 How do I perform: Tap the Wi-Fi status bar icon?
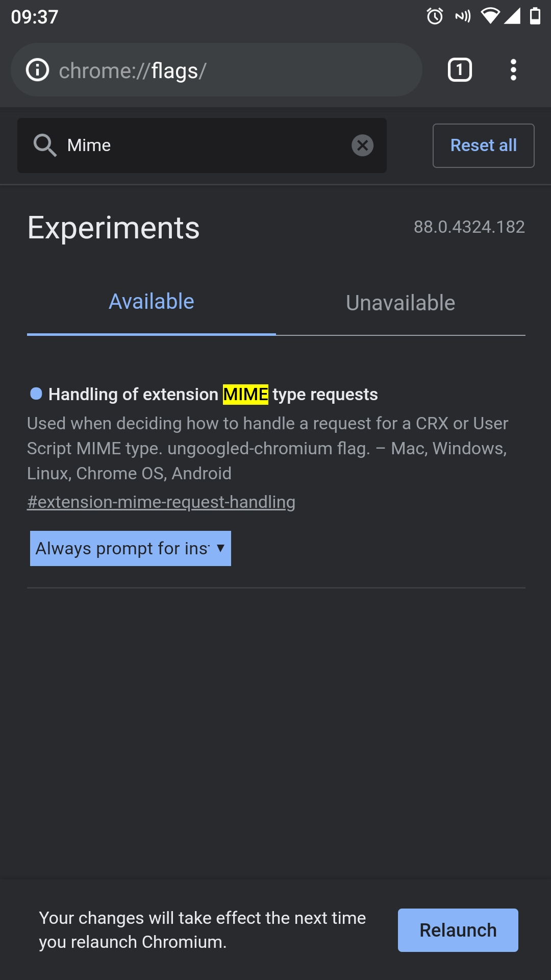(x=490, y=16)
